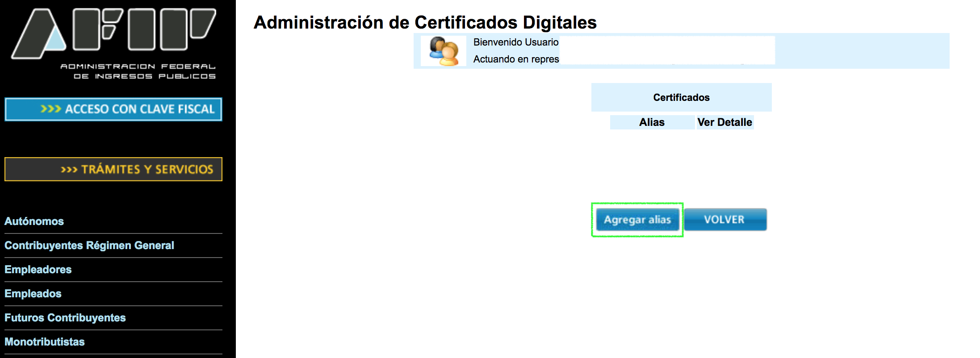
Task: Click the VOLVER button
Action: click(x=725, y=220)
